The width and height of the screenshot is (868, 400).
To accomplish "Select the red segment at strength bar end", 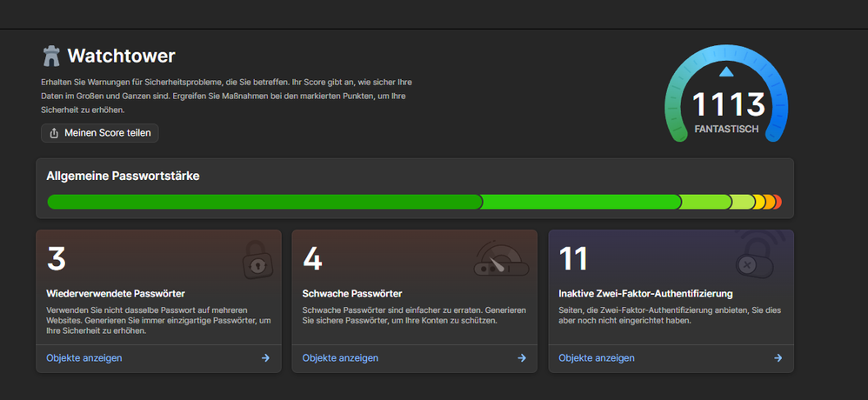I will [x=778, y=202].
